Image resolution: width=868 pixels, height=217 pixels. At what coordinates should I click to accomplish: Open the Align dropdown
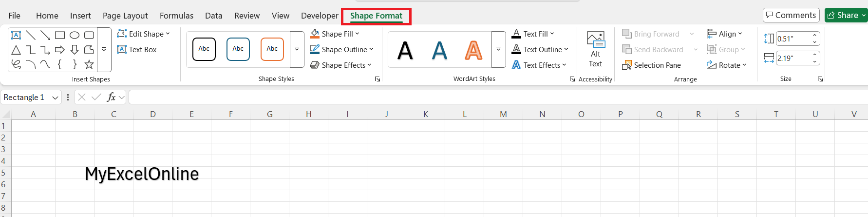pyautogui.click(x=724, y=34)
